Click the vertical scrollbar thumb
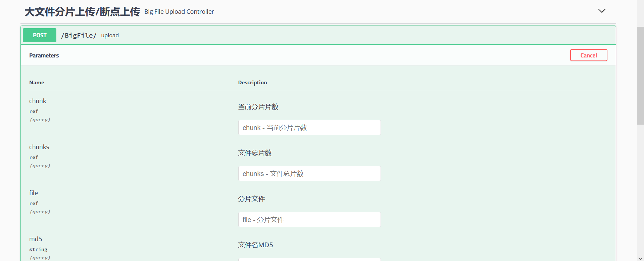This screenshot has width=644, height=261. coord(640,76)
